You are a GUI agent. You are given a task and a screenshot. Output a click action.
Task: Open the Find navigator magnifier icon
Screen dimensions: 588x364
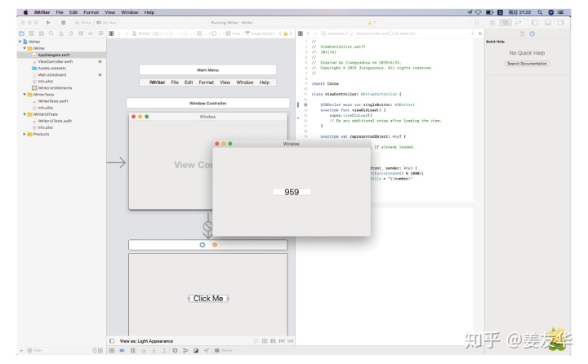[51, 33]
